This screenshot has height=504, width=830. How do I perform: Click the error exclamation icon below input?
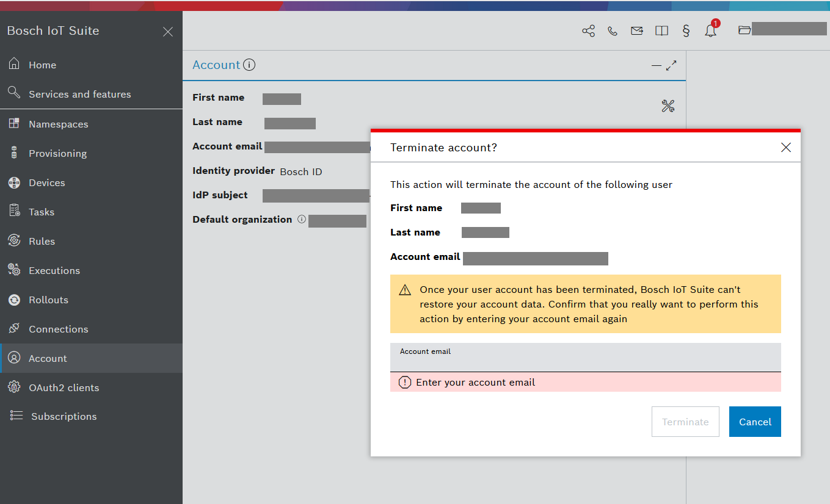tap(404, 383)
